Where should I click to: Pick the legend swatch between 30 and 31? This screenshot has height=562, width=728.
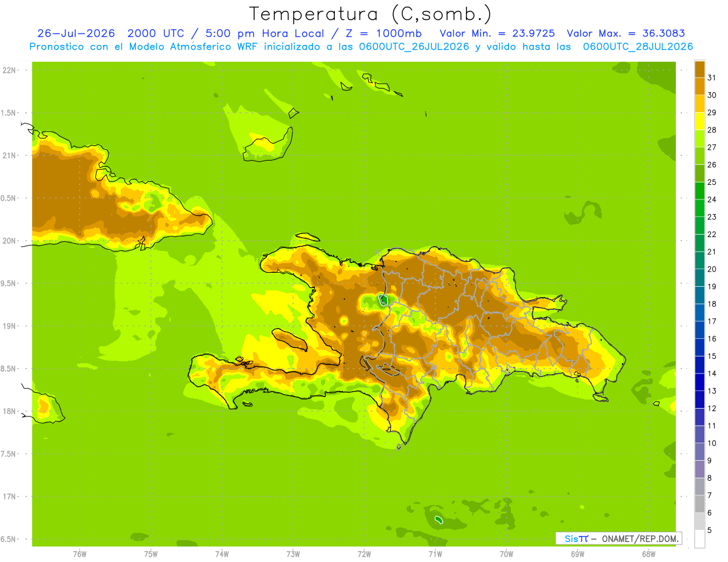tap(699, 86)
